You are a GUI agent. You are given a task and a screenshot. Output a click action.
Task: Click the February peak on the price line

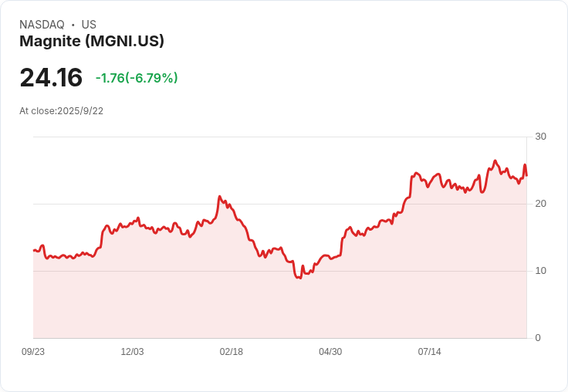pyautogui.click(x=219, y=196)
